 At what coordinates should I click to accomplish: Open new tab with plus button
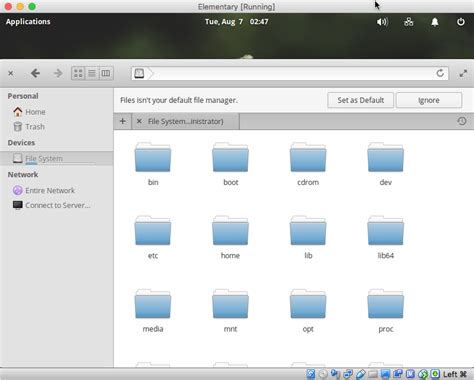pos(123,121)
